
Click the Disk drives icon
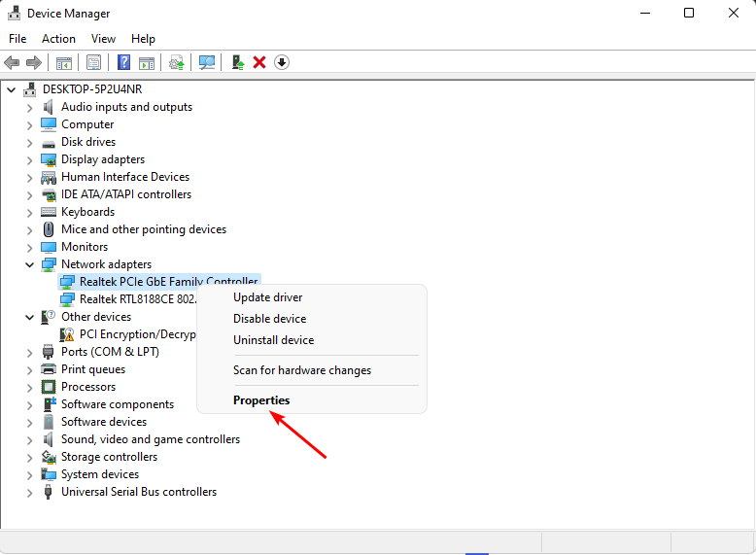pos(49,143)
